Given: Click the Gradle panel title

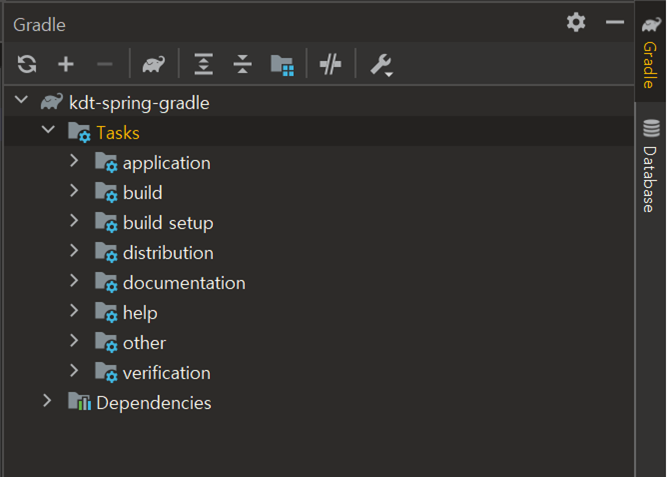Looking at the screenshot, I should coord(40,25).
